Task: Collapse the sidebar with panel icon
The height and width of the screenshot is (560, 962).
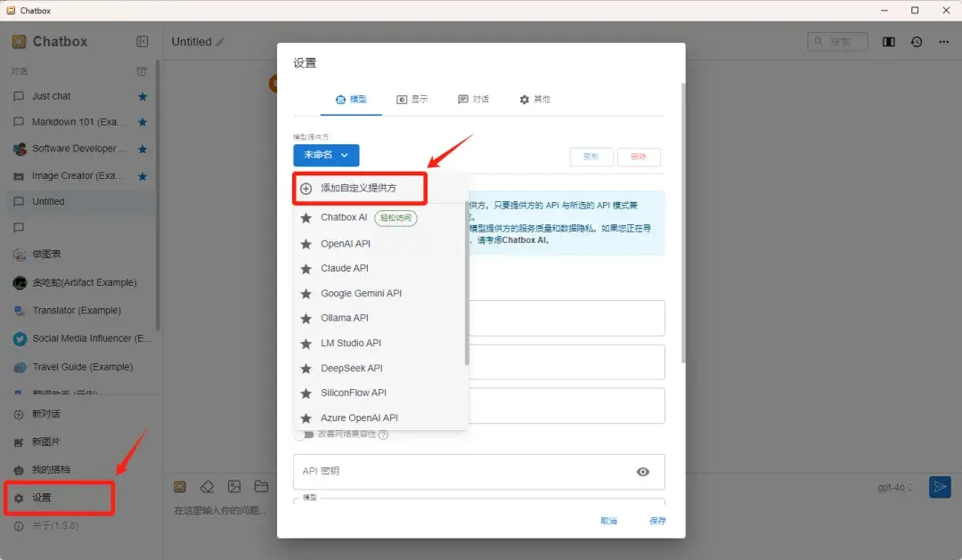Action: 142,42
